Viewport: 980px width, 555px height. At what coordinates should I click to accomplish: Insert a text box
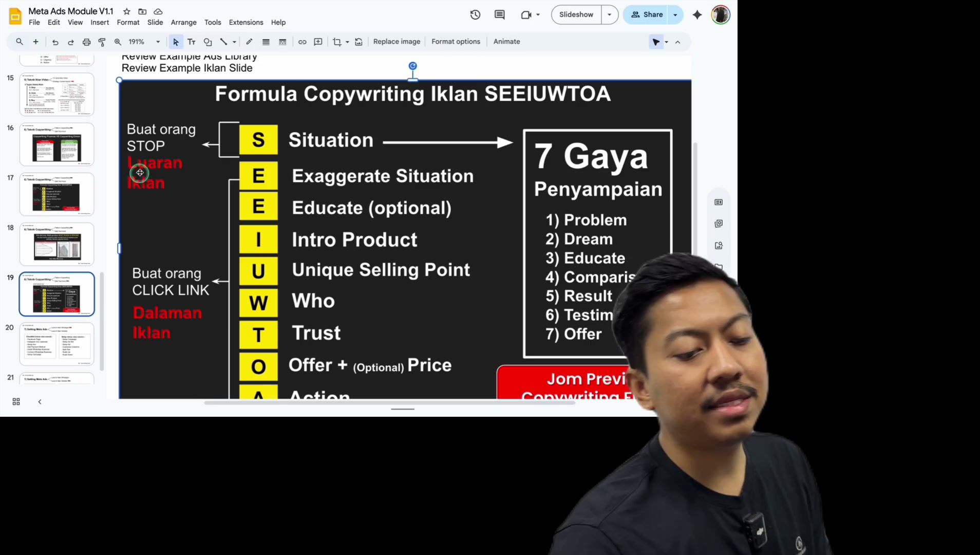coord(191,42)
